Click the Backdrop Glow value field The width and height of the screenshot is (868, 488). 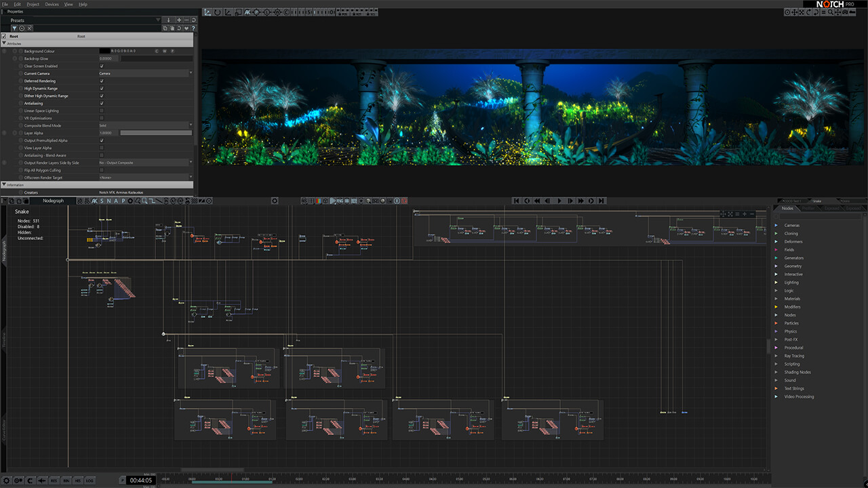[x=108, y=58]
